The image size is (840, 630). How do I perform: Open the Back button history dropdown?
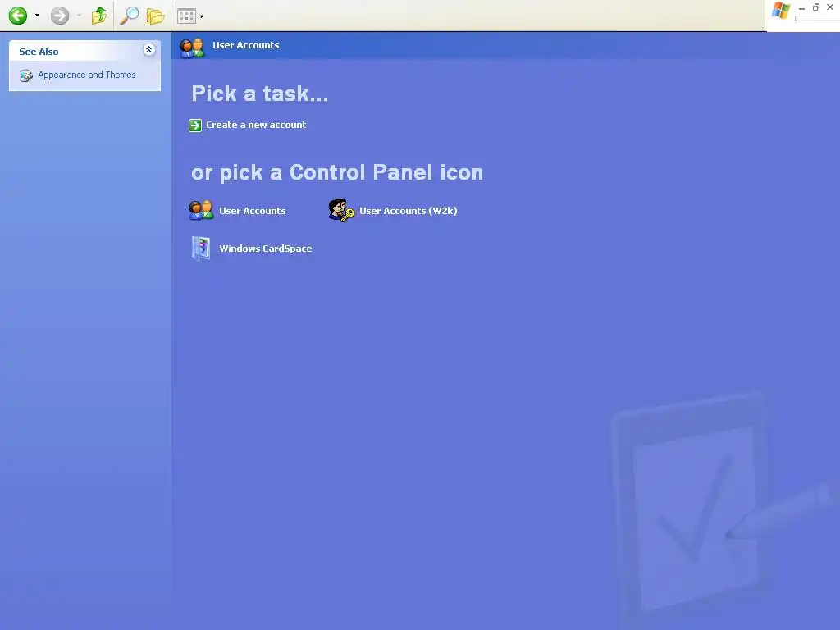(37, 16)
